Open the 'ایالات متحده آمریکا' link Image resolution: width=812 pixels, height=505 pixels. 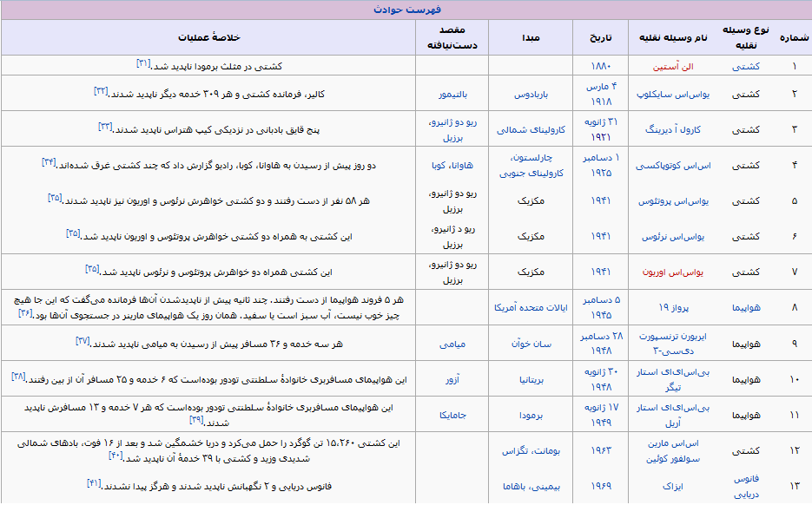click(x=531, y=308)
